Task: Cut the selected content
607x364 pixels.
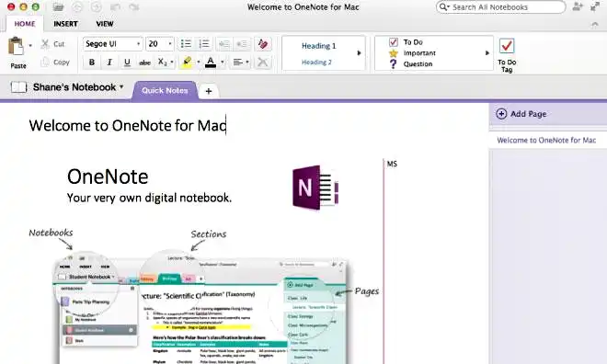Action: pyautogui.click(x=53, y=44)
